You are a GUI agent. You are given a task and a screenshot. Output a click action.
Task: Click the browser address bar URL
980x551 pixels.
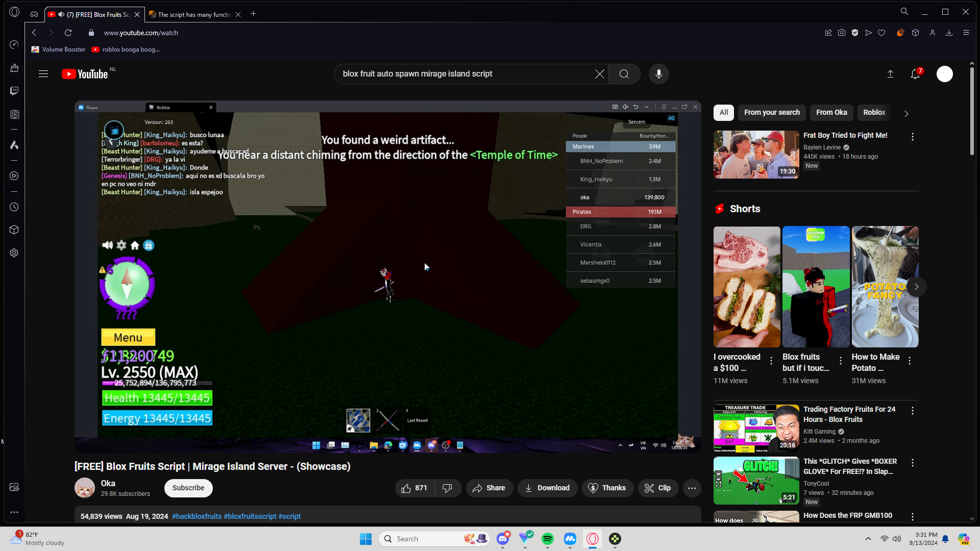(141, 33)
